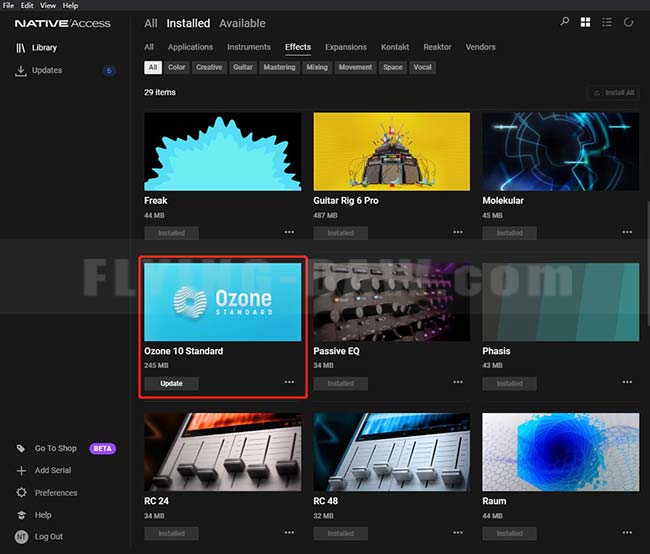Click the Ozone Standard product thumbnail
This screenshot has height=554, width=650.
coord(223,302)
